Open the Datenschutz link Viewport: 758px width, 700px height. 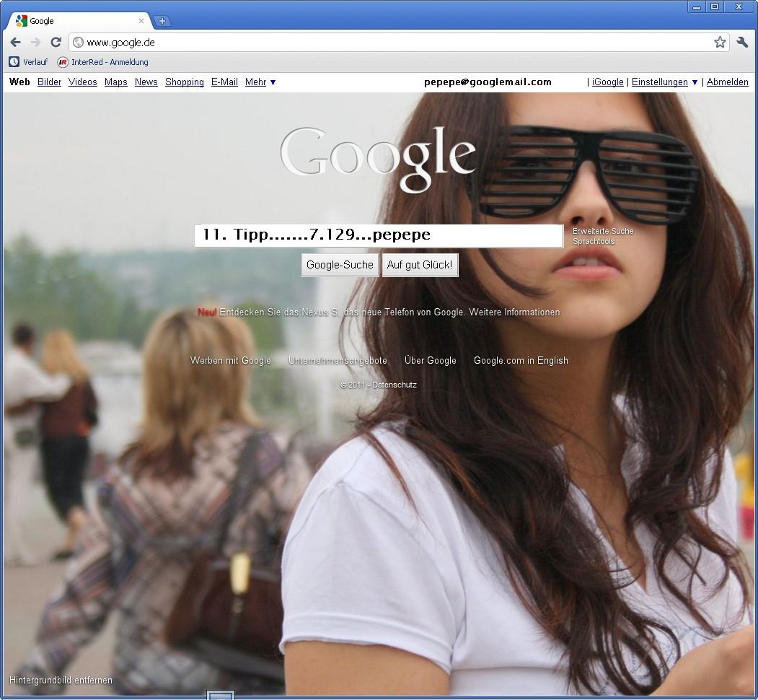395,385
